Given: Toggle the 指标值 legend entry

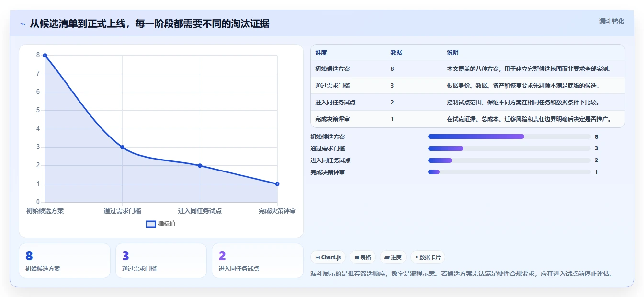Looking at the screenshot, I should [161, 224].
